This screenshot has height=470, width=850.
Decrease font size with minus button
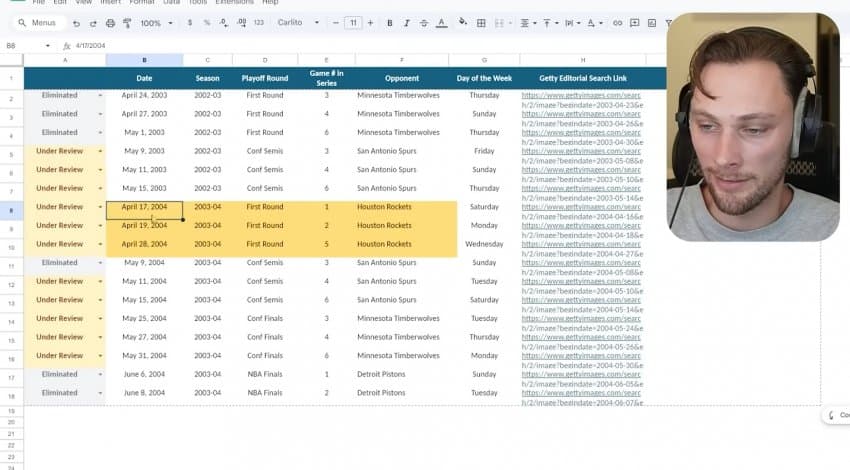pyautogui.click(x=336, y=23)
